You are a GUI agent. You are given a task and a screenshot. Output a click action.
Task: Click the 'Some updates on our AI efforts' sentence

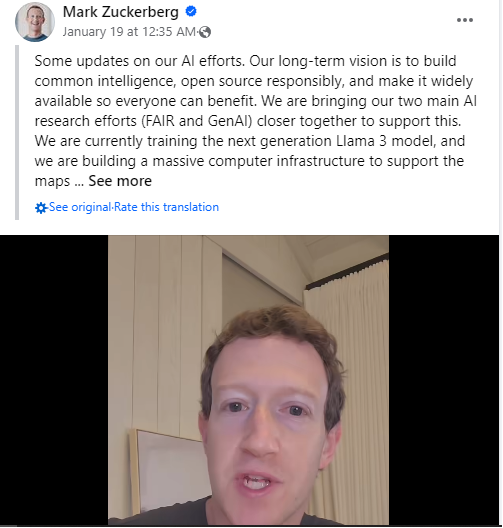(x=139, y=61)
